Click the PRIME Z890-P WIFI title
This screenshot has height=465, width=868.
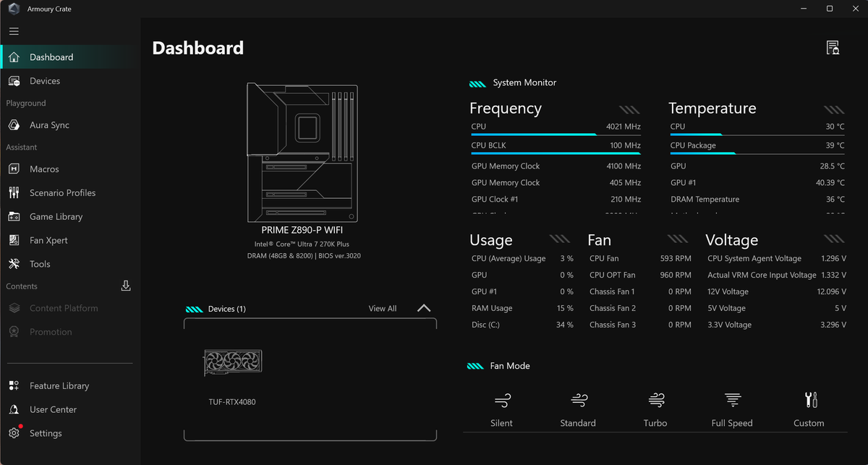point(302,230)
